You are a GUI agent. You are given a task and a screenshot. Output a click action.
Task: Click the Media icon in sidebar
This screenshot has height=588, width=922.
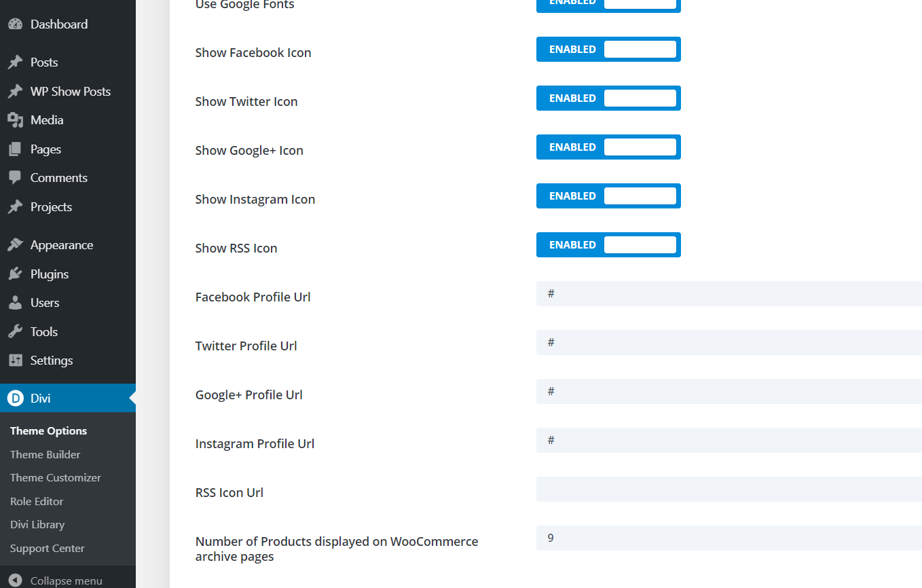(x=15, y=120)
